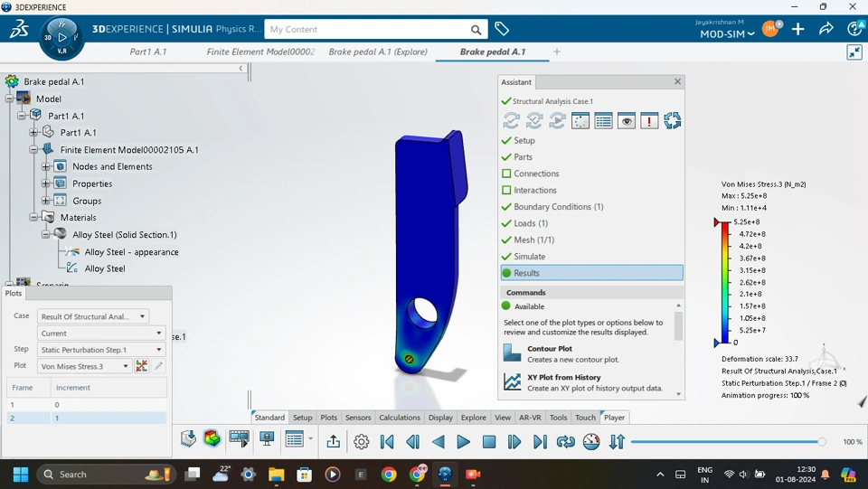Open the 3D compass play button
868x489 pixels.
62,38
